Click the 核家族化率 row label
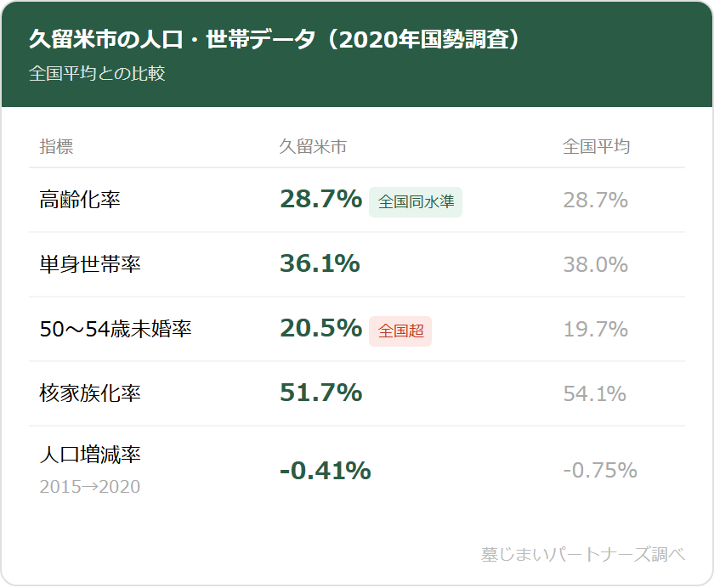The image size is (714, 588). click(90, 394)
